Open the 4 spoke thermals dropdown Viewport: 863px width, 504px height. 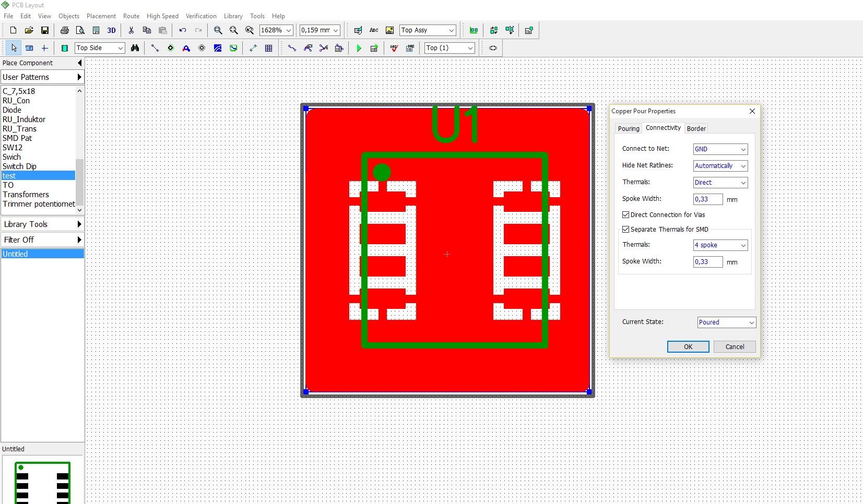pos(720,245)
